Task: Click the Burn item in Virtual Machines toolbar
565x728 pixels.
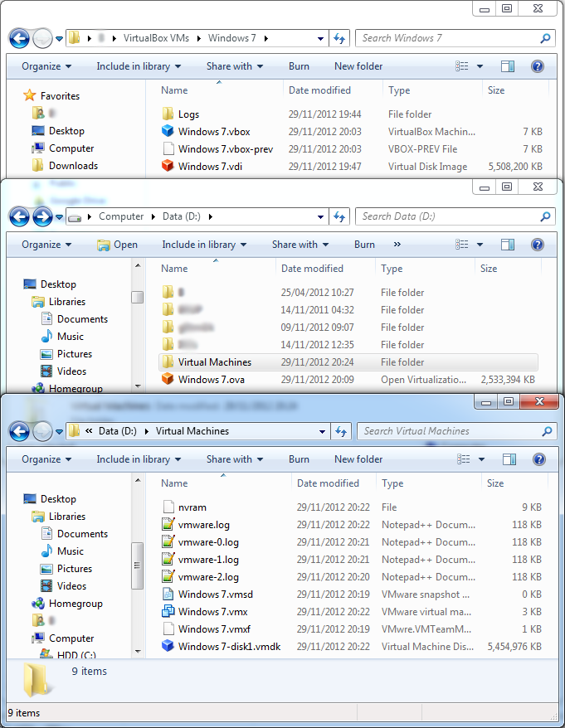Action: coord(299,459)
